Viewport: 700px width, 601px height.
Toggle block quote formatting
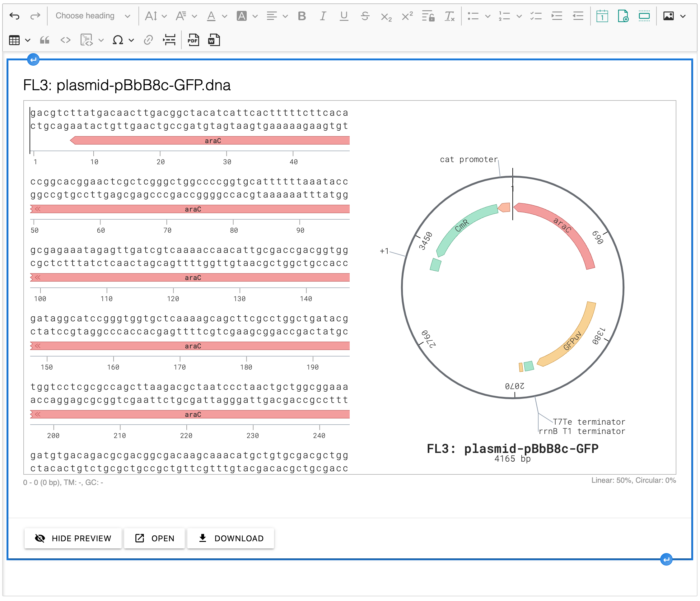tap(44, 40)
